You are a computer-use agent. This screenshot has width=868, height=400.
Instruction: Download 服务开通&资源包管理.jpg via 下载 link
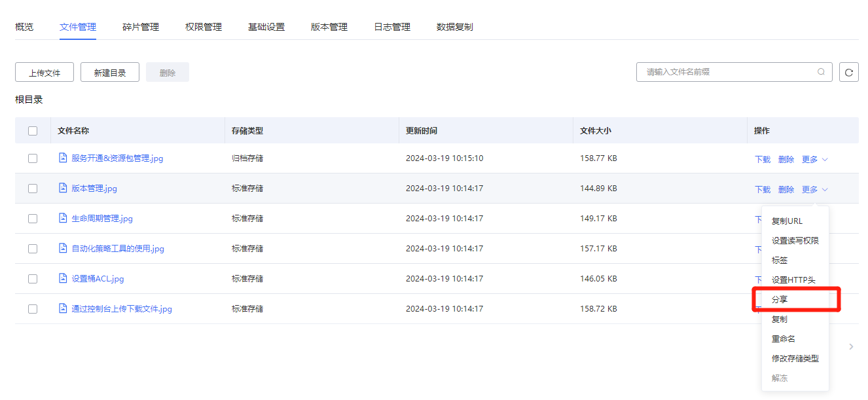point(763,159)
